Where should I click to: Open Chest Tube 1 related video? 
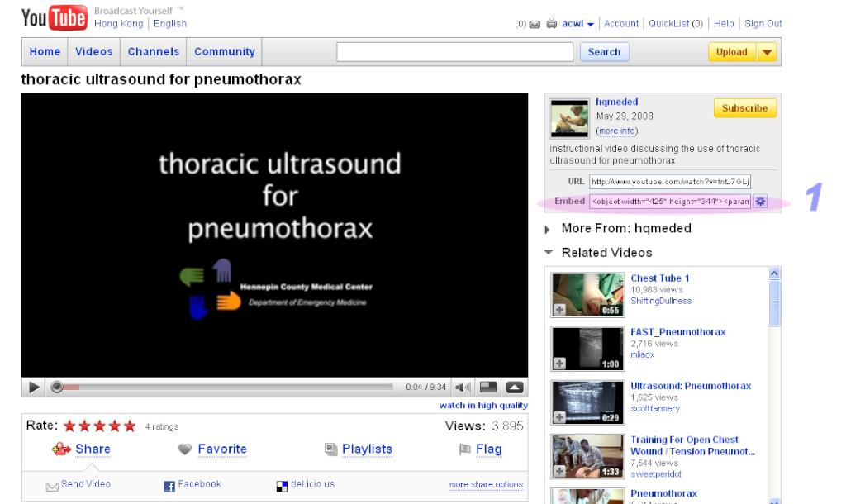point(660,278)
